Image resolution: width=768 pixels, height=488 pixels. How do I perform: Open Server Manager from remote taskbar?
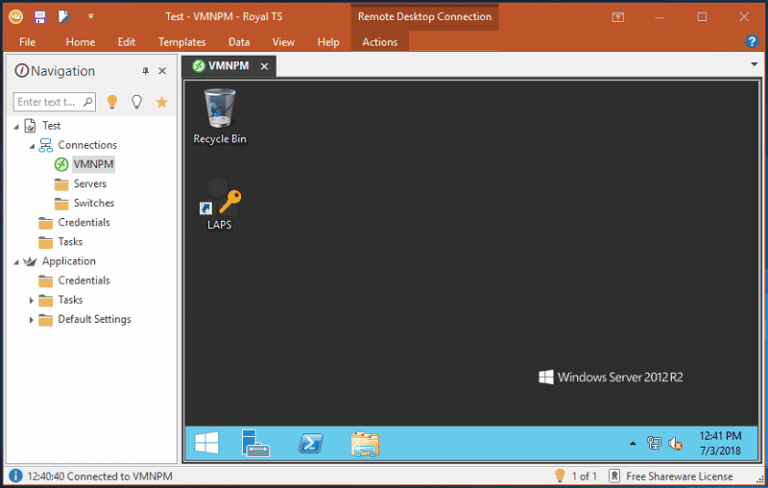(x=255, y=443)
